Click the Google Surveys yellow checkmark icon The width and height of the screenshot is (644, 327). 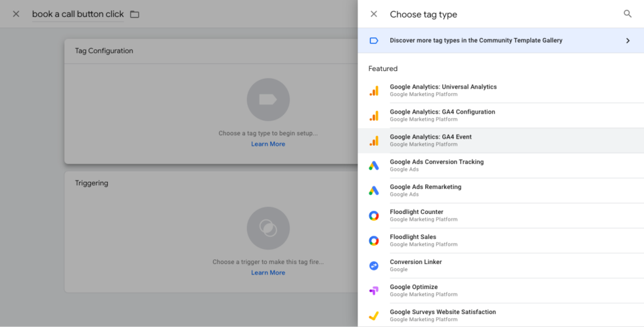point(374,316)
